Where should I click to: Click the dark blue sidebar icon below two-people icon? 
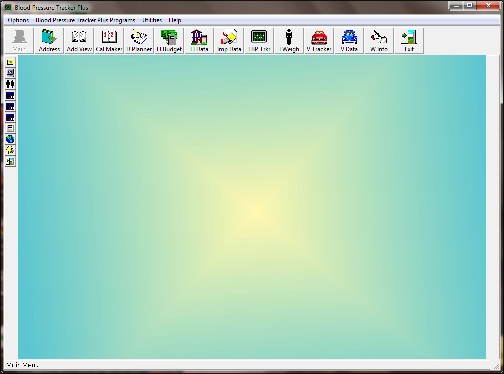point(10,95)
